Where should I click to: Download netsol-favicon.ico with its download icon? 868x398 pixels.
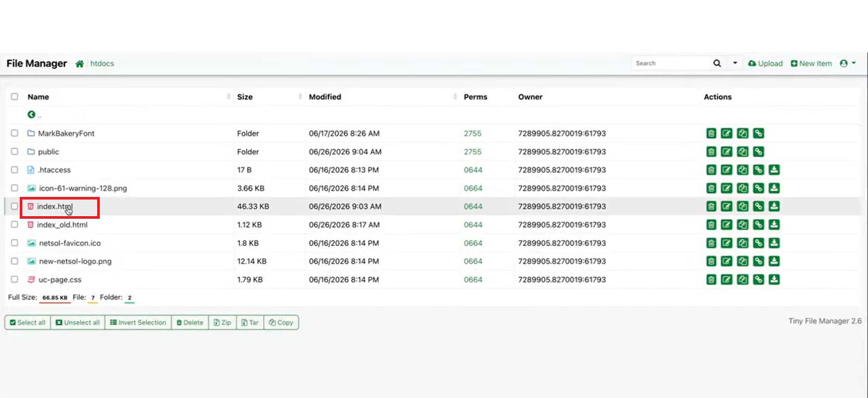(x=774, y=243)
